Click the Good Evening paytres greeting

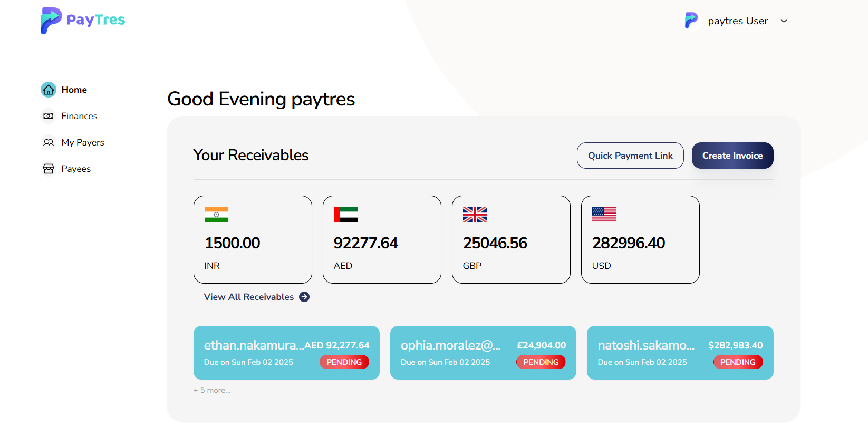pos(261,99)
